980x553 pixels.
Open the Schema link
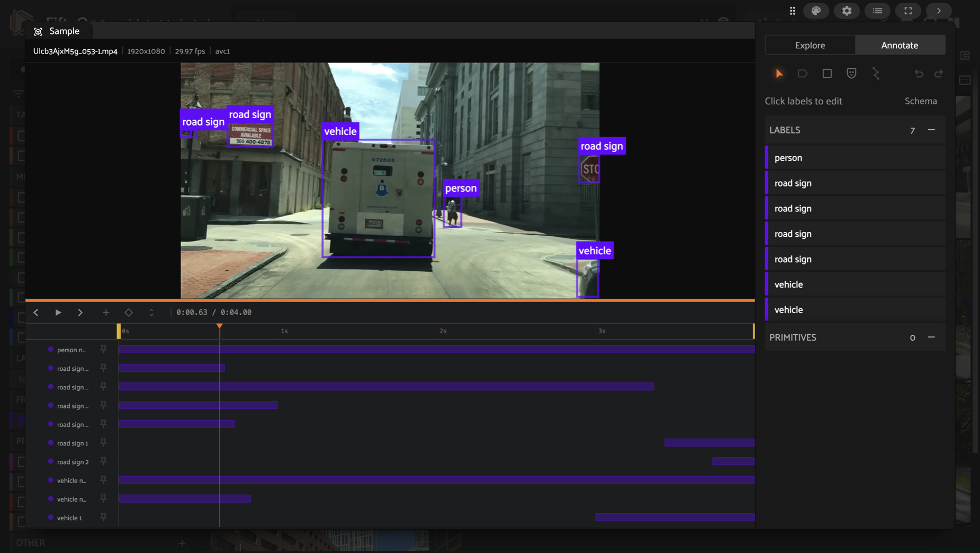921,101
